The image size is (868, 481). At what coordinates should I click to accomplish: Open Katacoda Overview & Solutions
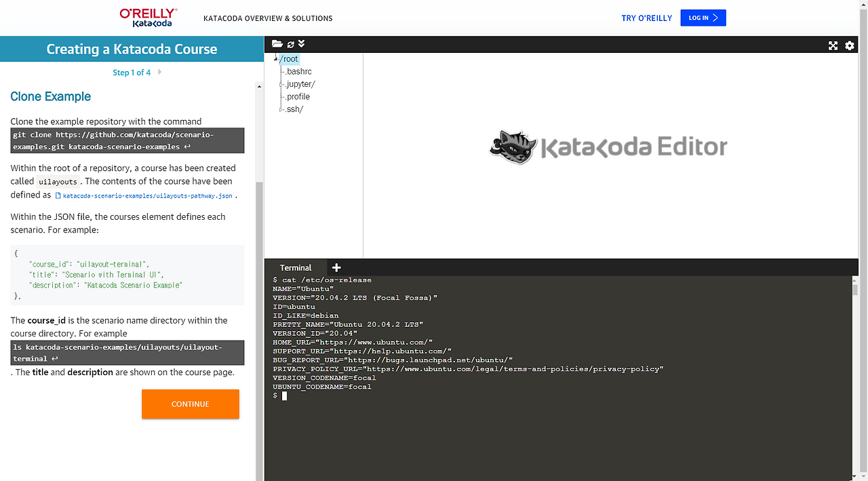[x=268, y=18]
